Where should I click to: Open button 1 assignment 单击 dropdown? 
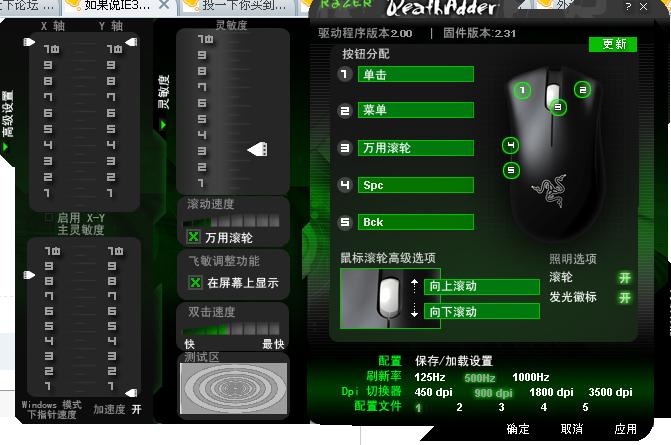point(416,74)
